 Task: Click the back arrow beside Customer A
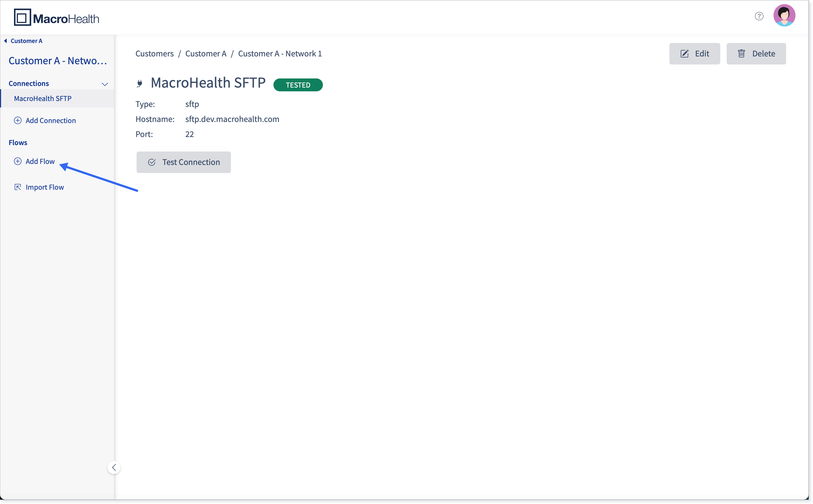click(5, 41)
